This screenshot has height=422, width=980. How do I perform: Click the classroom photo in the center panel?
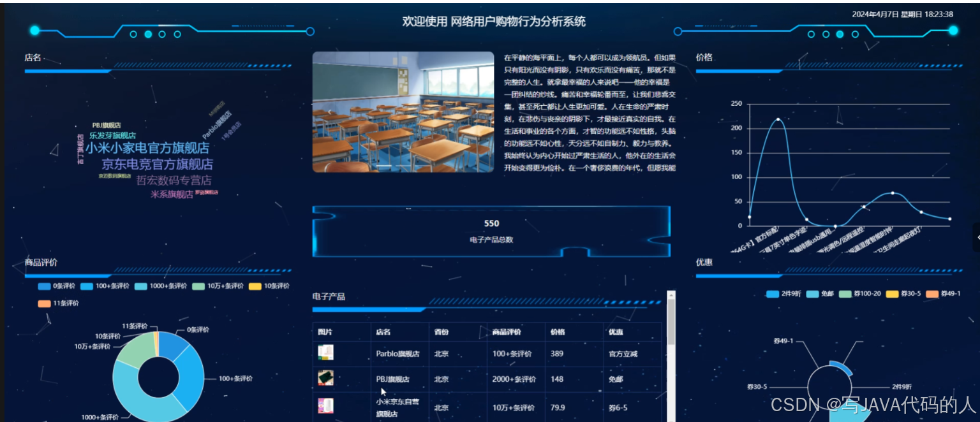403,113
